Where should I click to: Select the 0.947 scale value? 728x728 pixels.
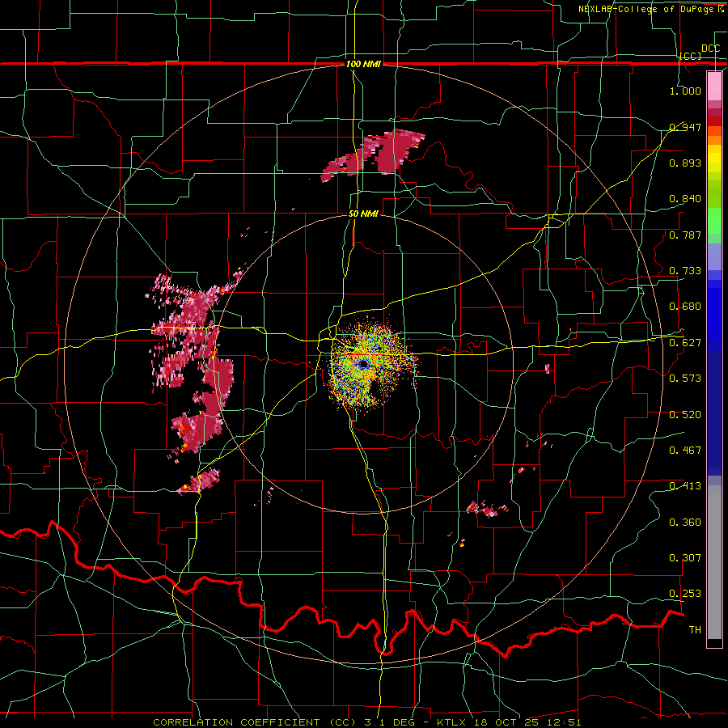685,127
